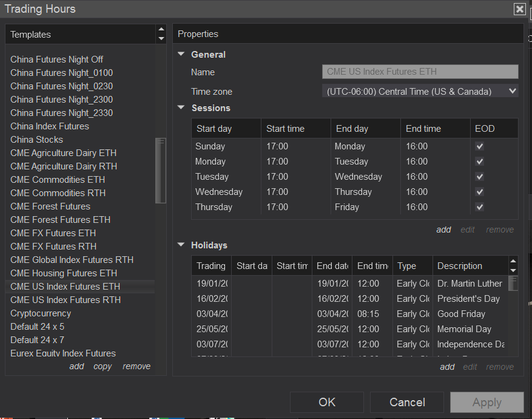Toggle EOD checkbox for Thursday session
Viewport: 532px width, 419px height.
point(480,207)
